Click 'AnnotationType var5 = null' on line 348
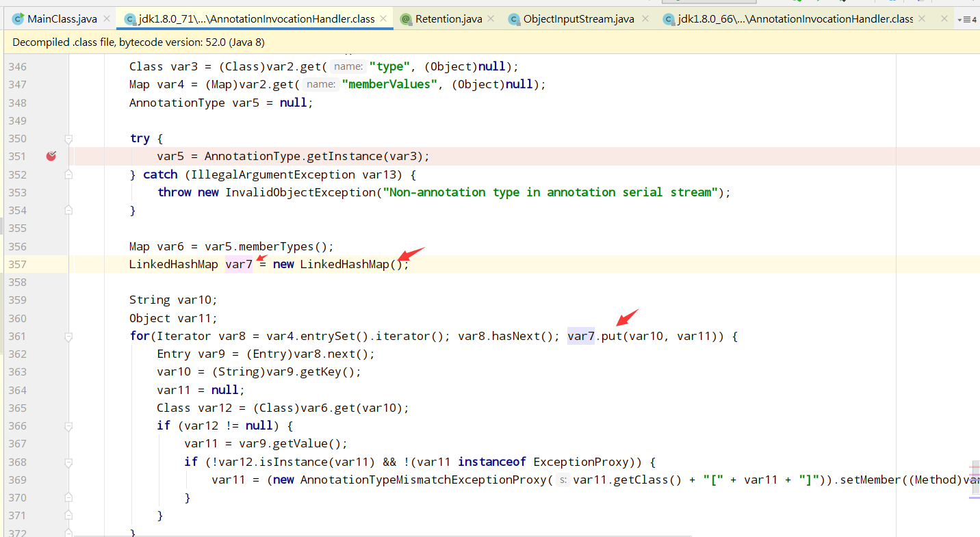The height and width of the screenshot is (537, 980). point(218,103)
